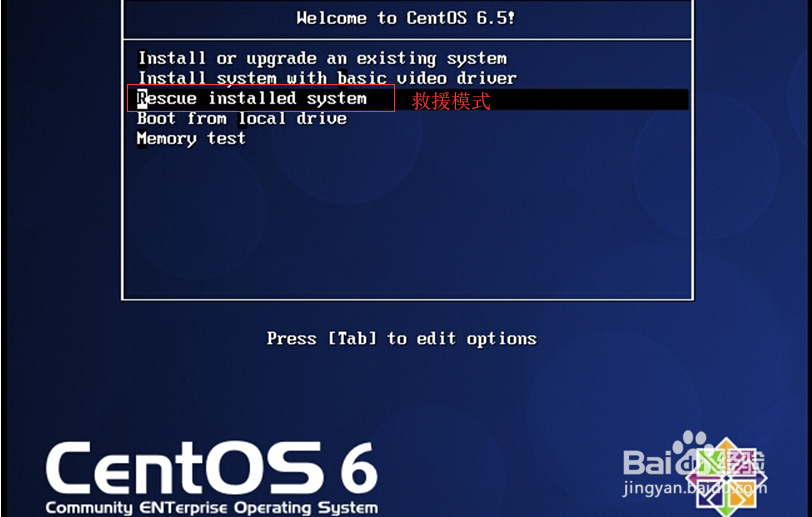Click "Press [Tab] to edit options" hint
This screenshot has height=517, width=812.
[x=401, y=339]
